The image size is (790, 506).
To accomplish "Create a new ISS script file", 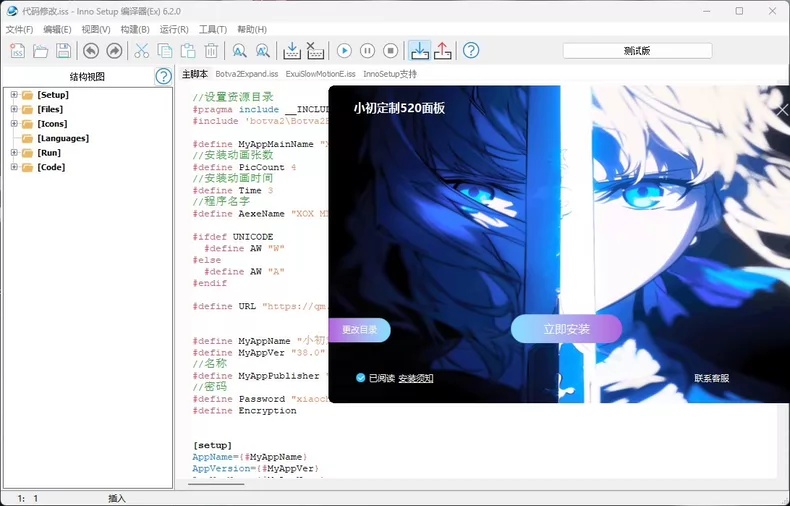I will coord(17,50).
